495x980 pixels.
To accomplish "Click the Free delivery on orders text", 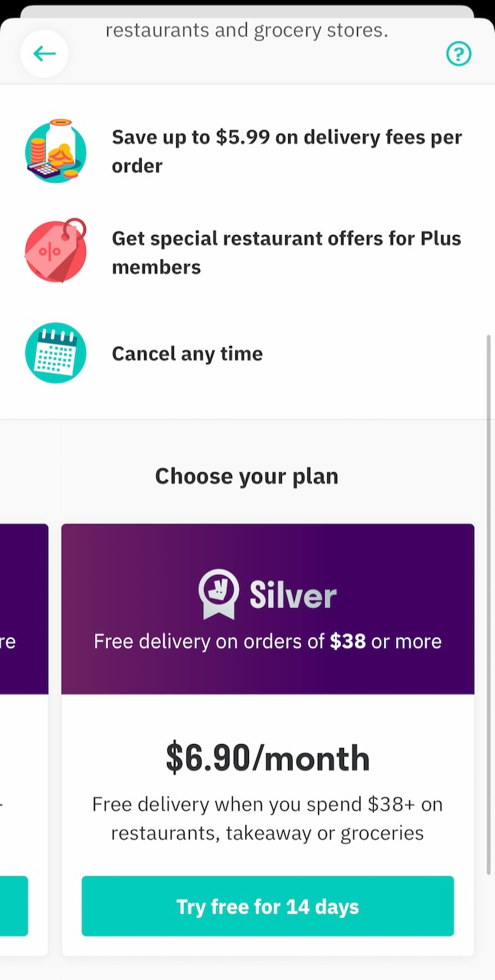I will [267, 642].
